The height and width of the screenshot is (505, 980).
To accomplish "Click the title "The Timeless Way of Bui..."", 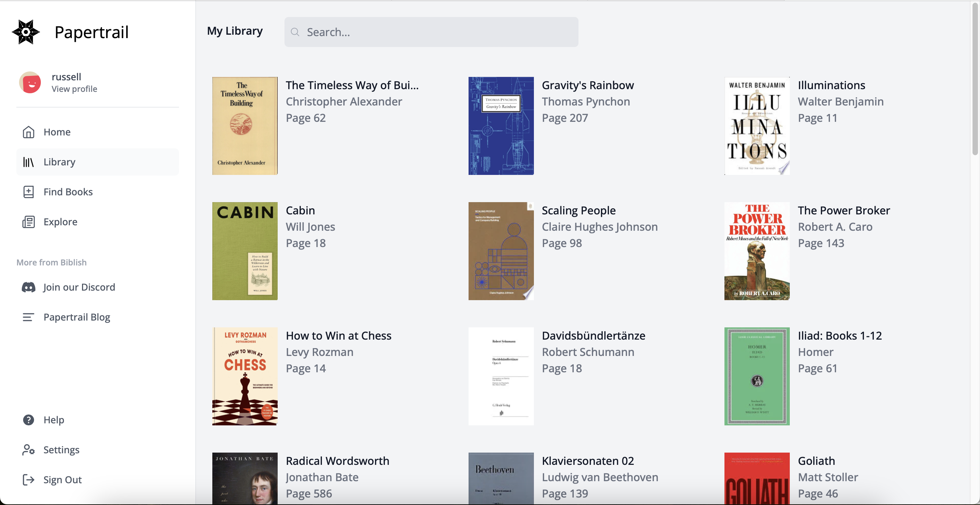I will point(352,85).
